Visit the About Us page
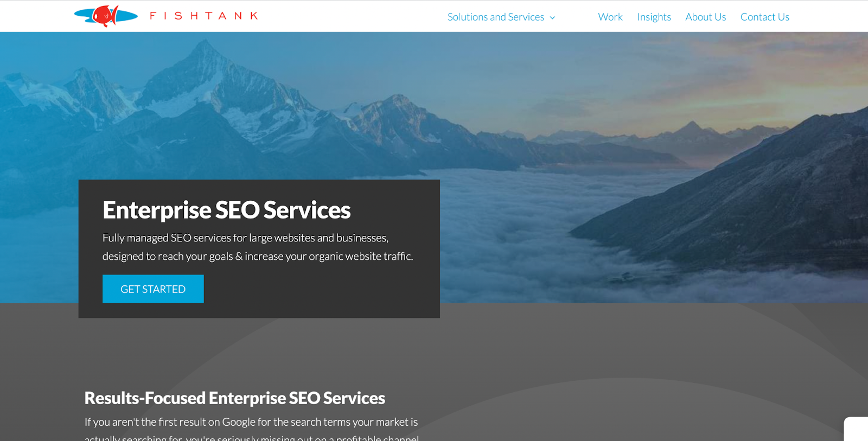Image resolution: width=868 pixels, height=441 pixels. [x=705, y=17]
